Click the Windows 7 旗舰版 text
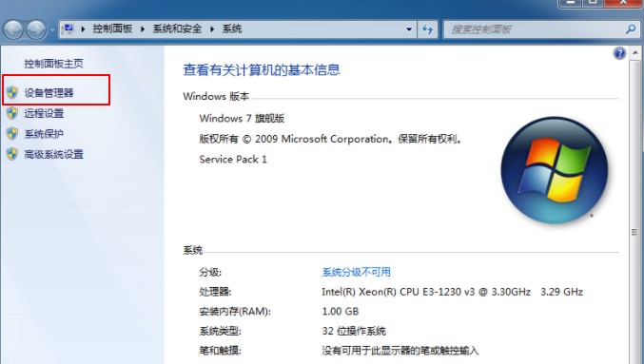 [x=242, y=119]
